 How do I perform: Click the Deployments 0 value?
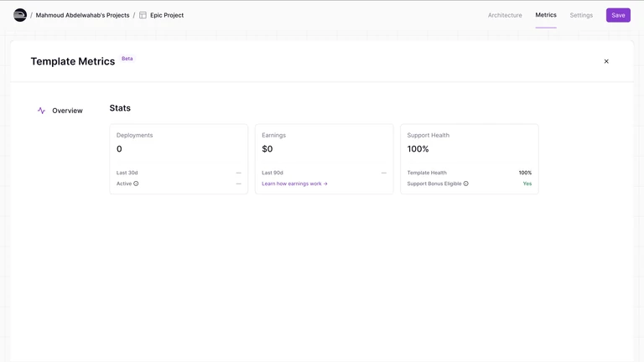119,148
